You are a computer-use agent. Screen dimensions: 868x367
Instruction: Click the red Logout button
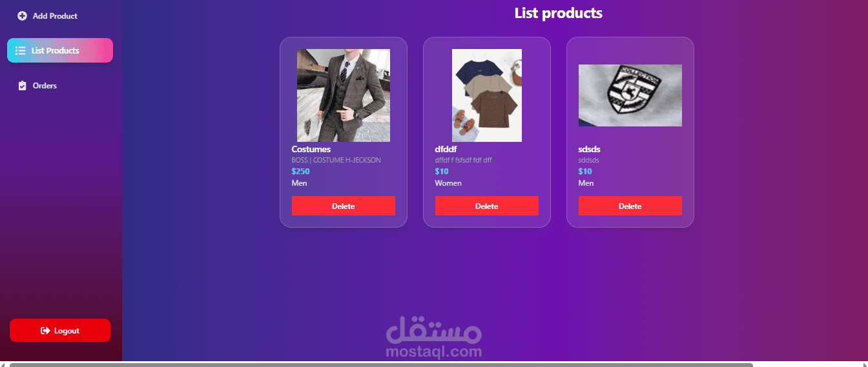[x=60, y=330]
